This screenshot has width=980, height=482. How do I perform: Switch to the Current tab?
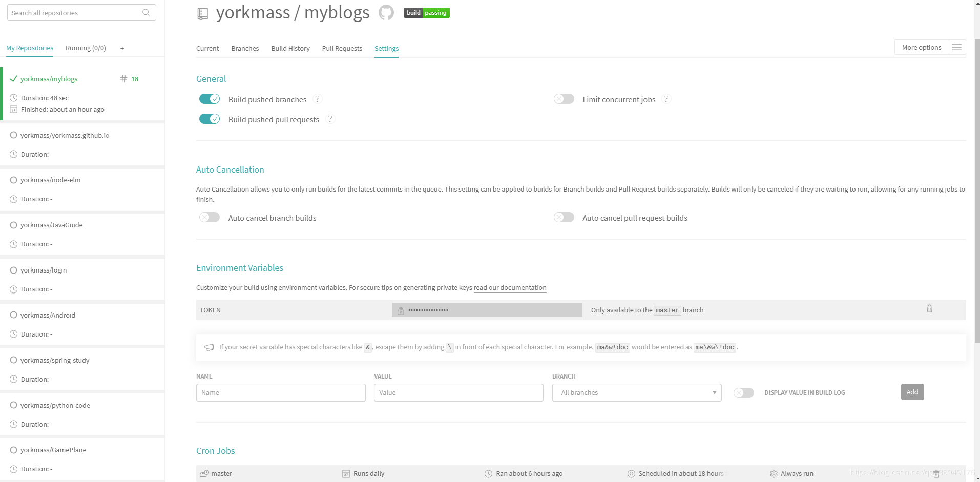coord(207,48)
